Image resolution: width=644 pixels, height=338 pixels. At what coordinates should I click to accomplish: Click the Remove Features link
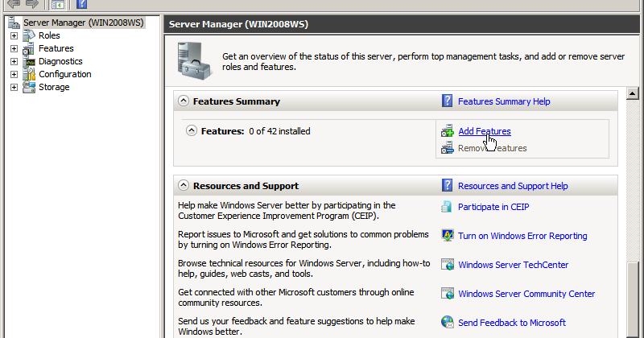[x=493, y=148]
